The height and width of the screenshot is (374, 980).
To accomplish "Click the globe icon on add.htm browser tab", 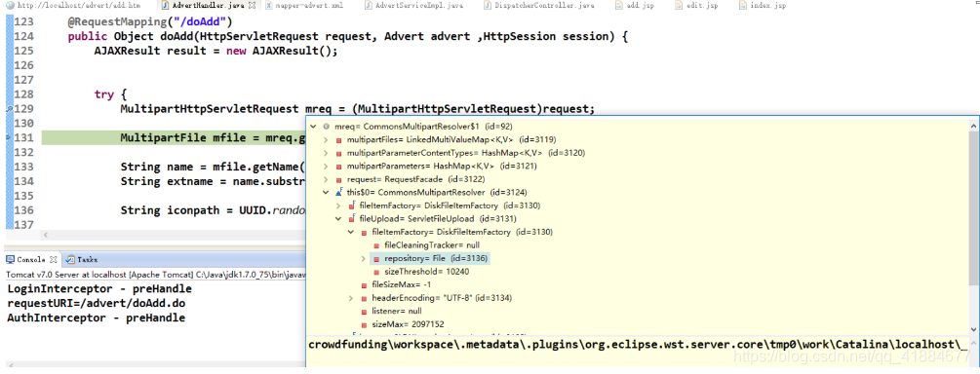I will tap(10, 5).
